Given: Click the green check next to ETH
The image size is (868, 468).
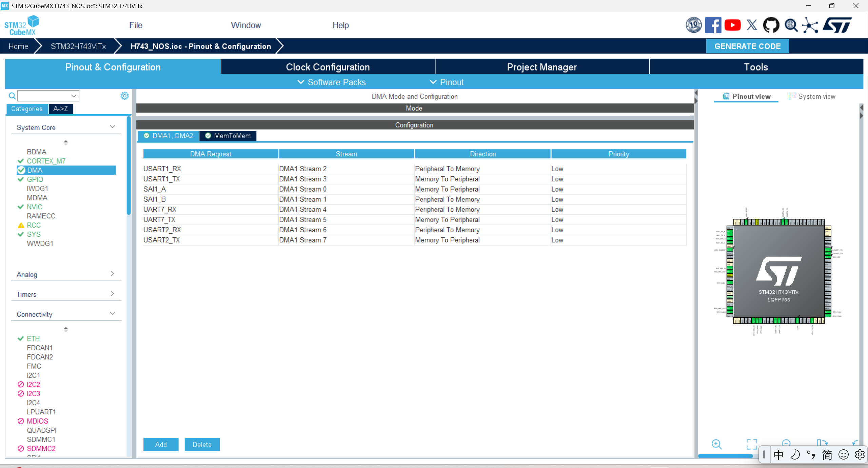Looking at the screenshot, I should tap(21, 338).
